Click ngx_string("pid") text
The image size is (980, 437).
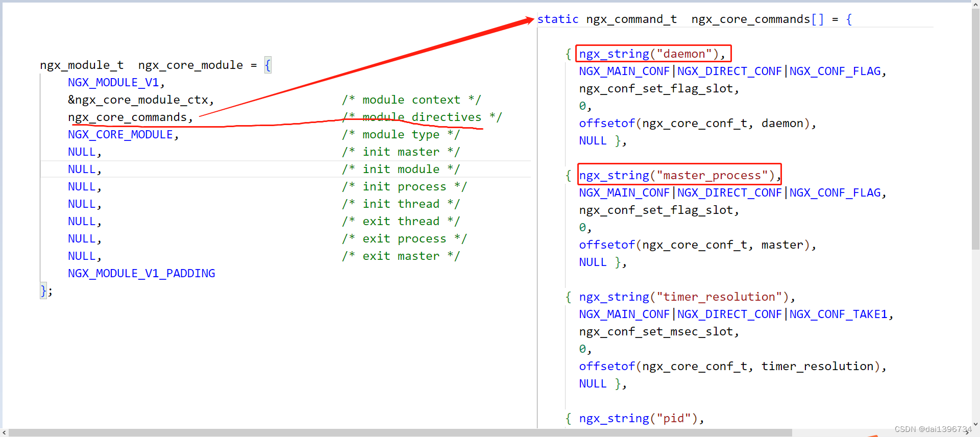click(x=642, y=419)
